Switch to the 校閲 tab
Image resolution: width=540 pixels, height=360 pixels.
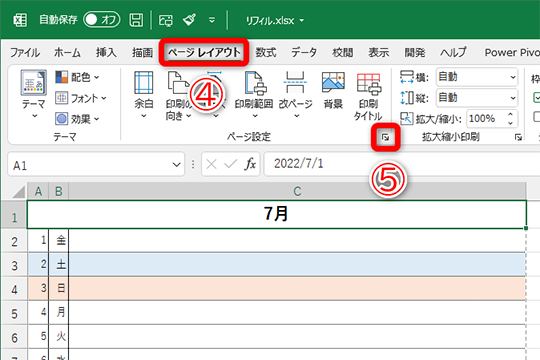pyautogui.click(x=342, y=53)
